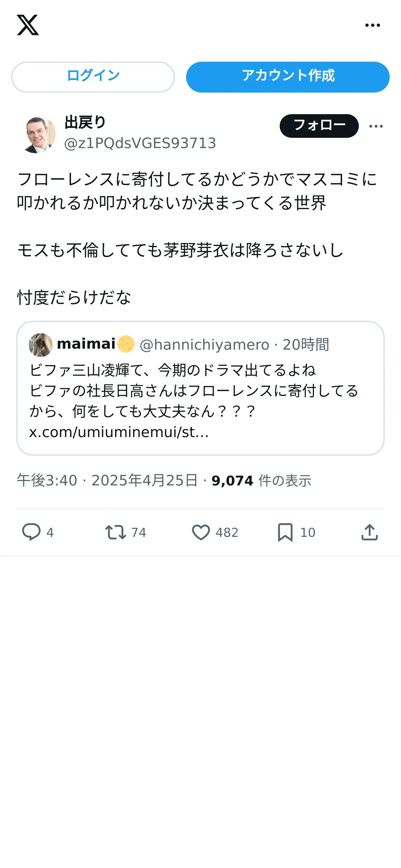Click the reply speech bubble icon
Viewport: 401px width, 868px height.
pos(31,532)
